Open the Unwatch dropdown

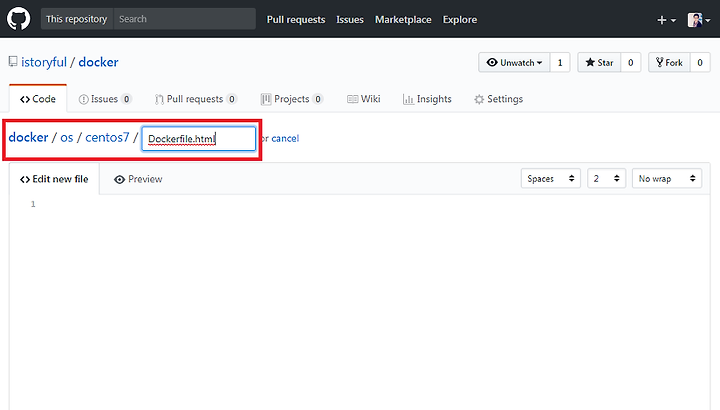tap(514, 62)
